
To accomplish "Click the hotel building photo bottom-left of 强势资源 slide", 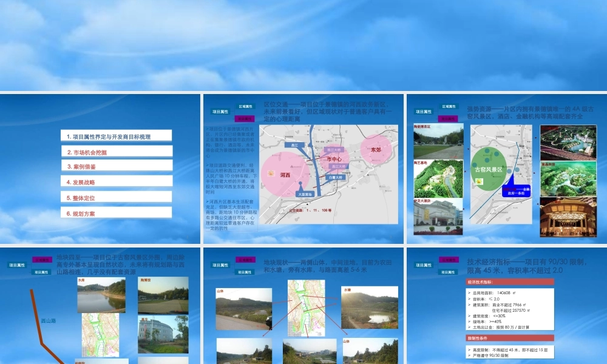I will tap(438, 217).
